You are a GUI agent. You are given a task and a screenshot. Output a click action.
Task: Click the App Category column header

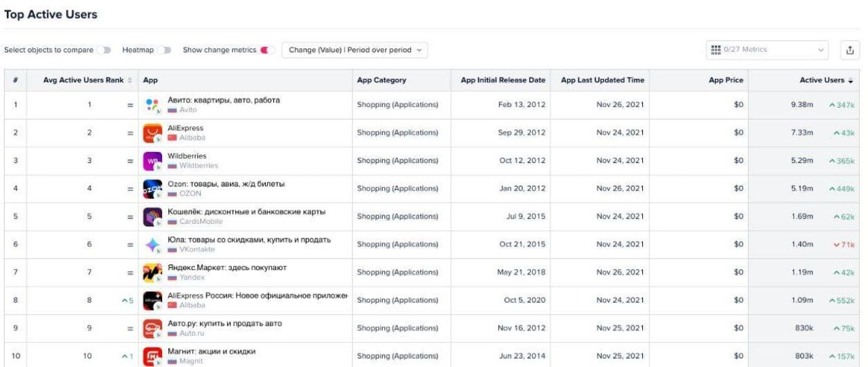(382, 80)
